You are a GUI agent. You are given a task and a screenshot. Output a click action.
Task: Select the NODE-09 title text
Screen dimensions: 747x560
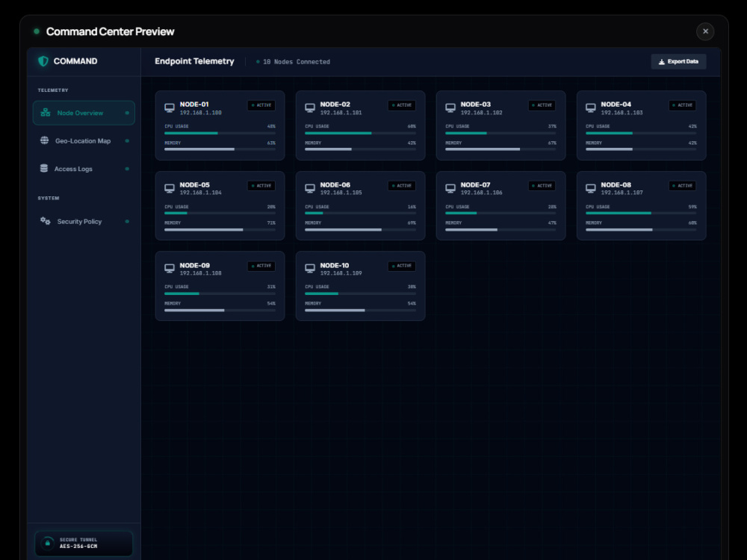194,265
